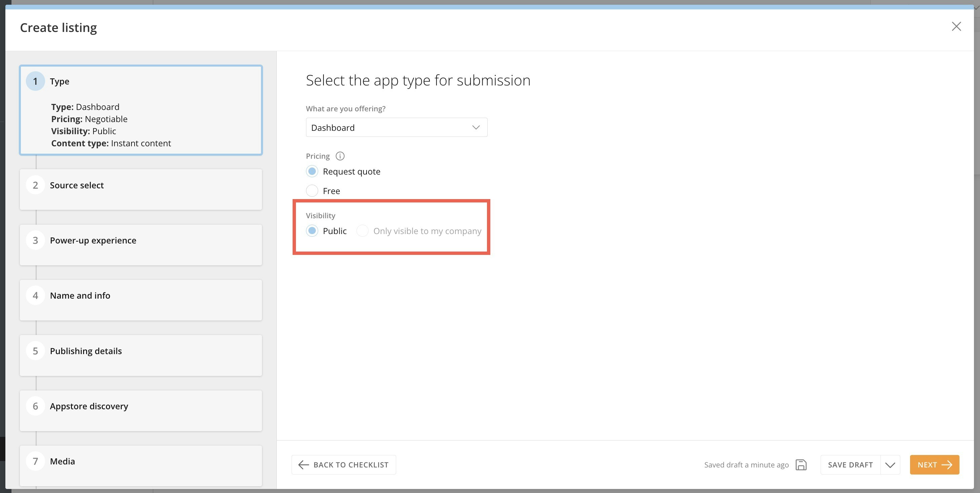Select the Free pricing option
The height and width of the screenshot is (493, 980).
312,191
